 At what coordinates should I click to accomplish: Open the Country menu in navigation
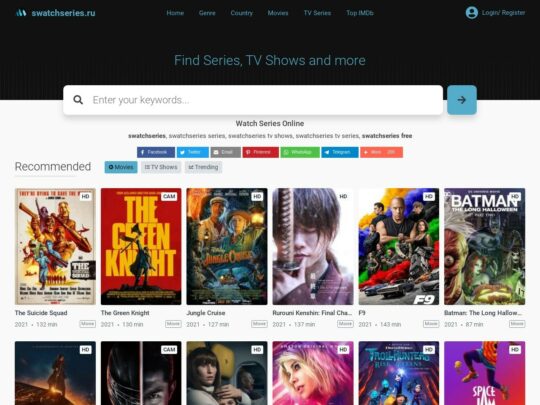[x=241, y=13]
